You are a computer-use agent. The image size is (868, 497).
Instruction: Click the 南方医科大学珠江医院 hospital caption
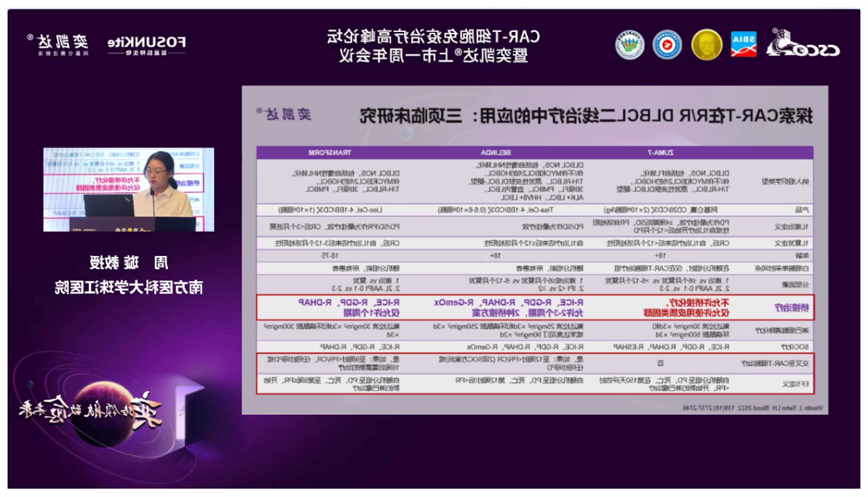pos(129,287)
